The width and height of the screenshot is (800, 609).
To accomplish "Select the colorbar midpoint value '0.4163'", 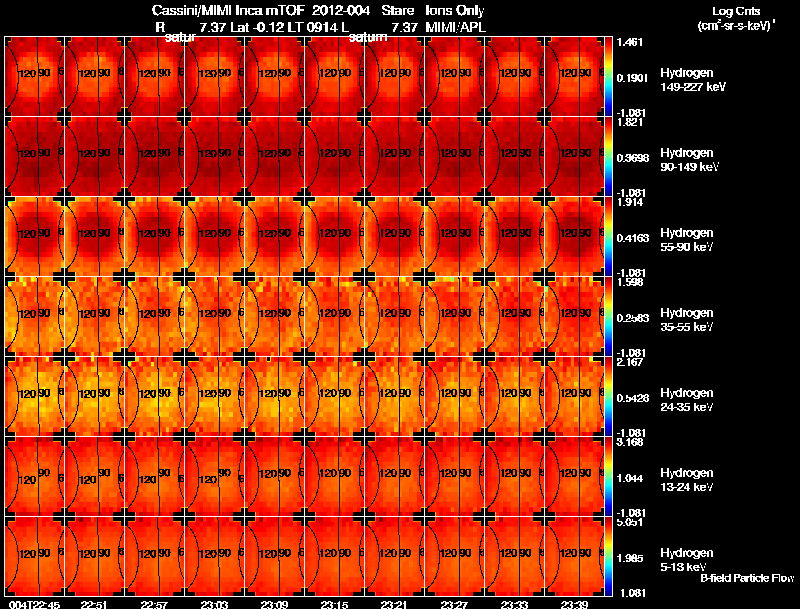I will pyautogui.click(x=633, y=238).
